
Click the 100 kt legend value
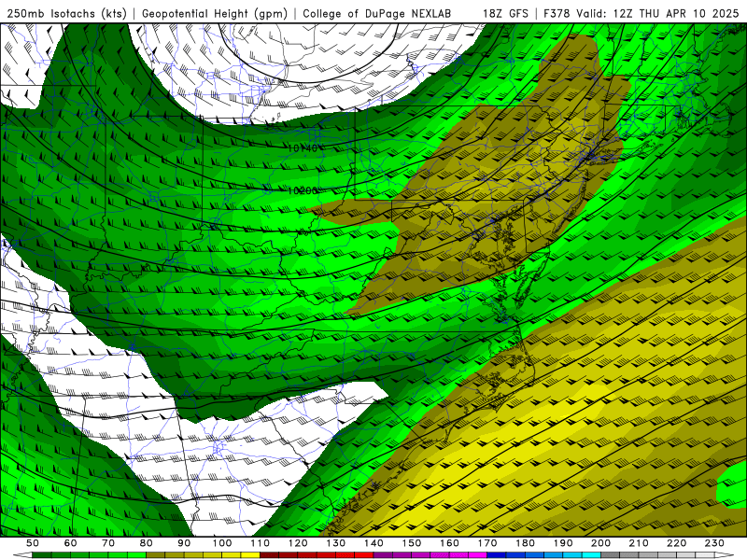pos(222,543)
